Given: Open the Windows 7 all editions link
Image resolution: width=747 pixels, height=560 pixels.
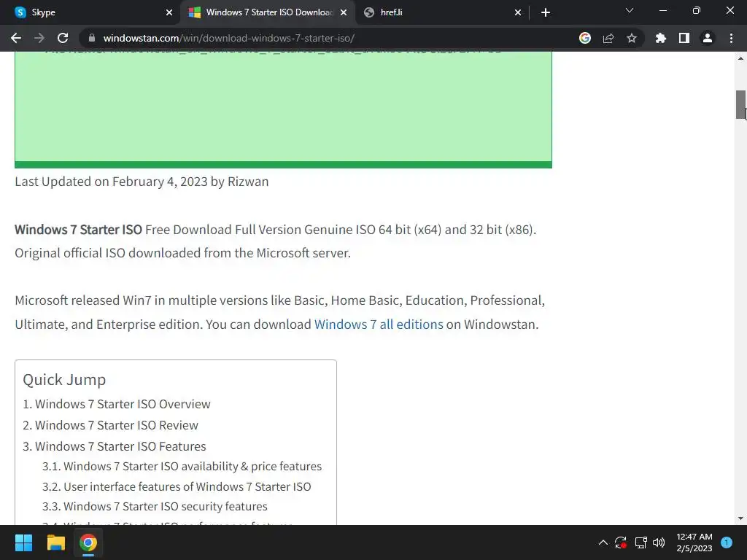Looking at the screenshot, I should point(379,324).
